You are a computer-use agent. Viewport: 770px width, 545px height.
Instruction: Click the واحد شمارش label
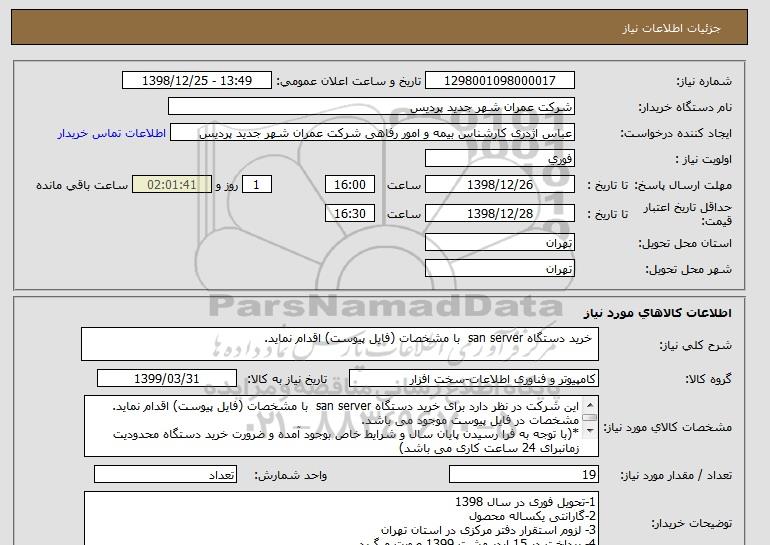[x=291, y=475]
